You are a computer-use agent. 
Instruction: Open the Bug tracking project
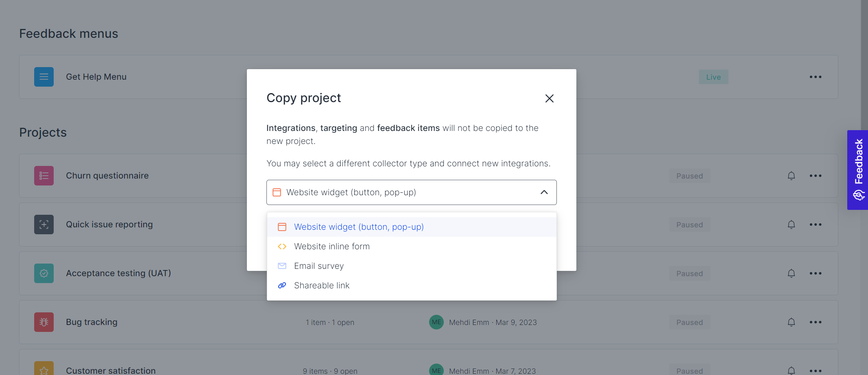click(x=92, y=322)
